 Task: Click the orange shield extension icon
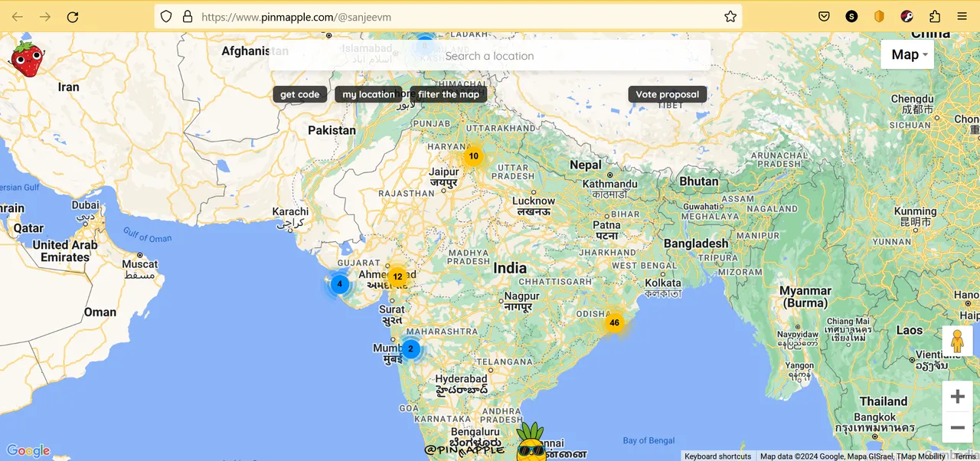[880, 16]
